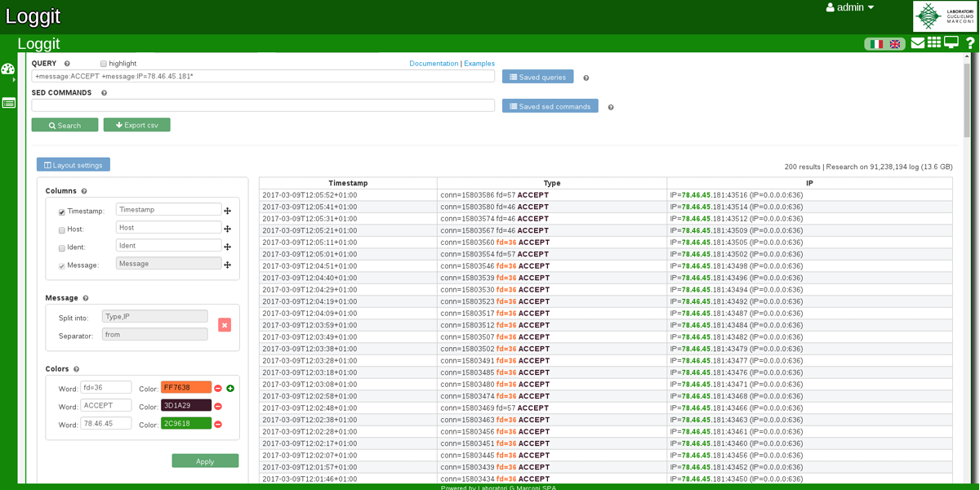Screen dimensions: 980x490
Task: Click the Laboratori Guglielmo Marconi logo
Action: point(945,16)
